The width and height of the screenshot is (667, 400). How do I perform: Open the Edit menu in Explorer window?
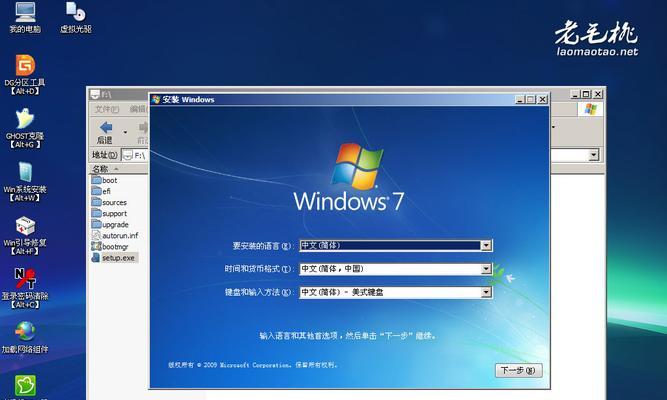(x=138, y=109)
